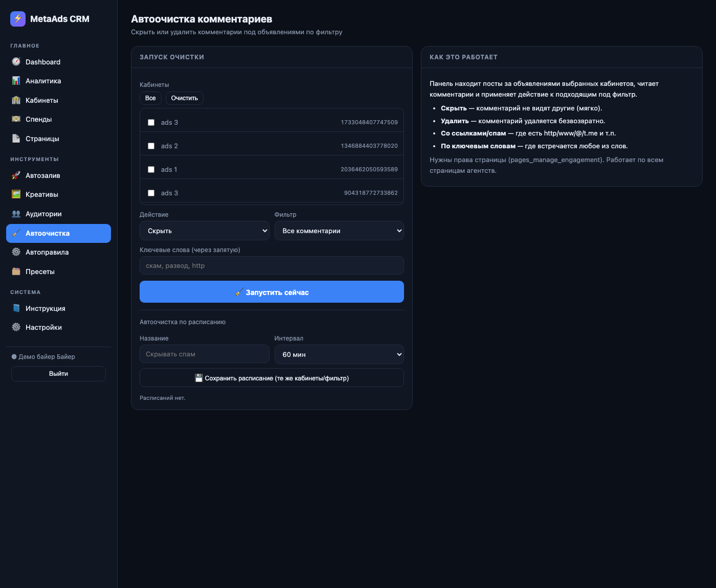Click the Название schedule name field
Screen dimensions: 716x588
coord(205,354)
